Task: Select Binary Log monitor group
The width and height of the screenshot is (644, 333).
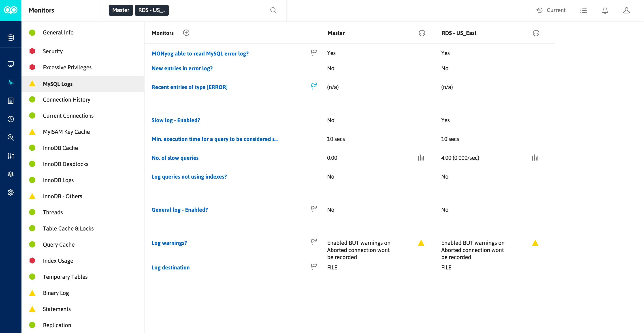Action: pos(56,293)
